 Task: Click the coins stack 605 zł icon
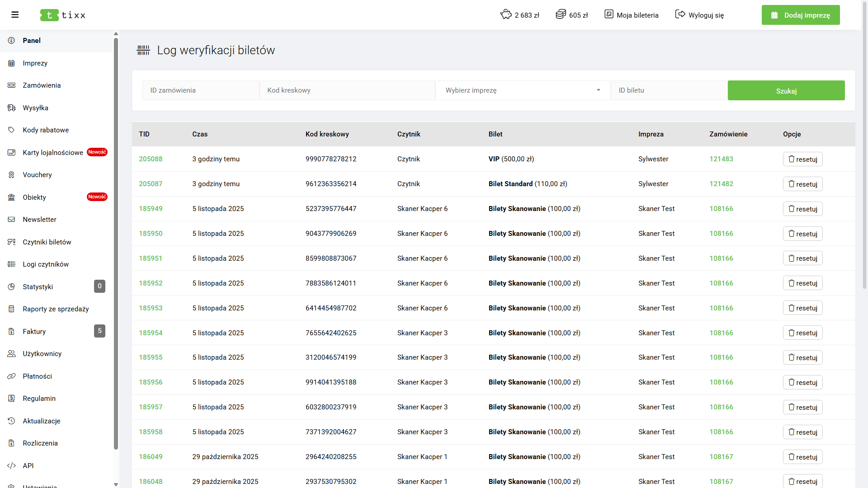click(561, 14)
